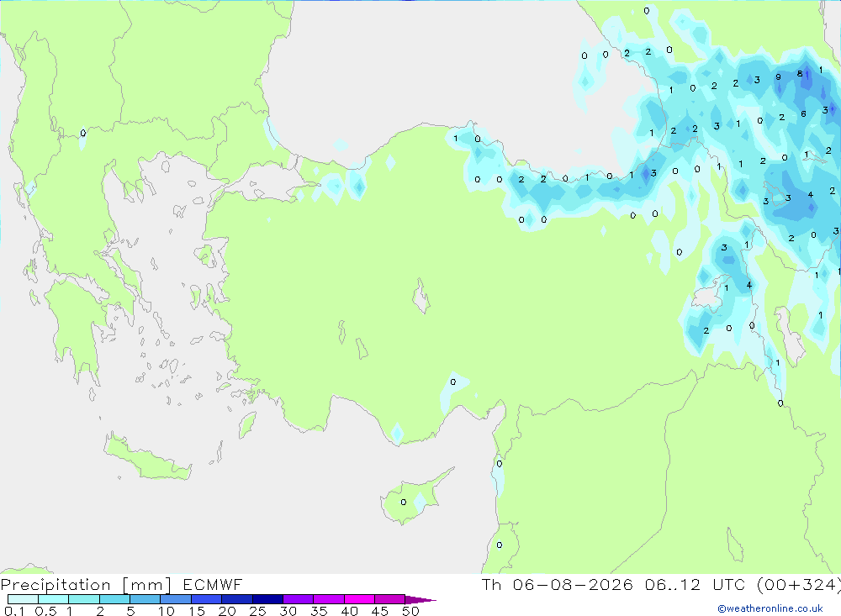Viewport: 841px width, 616px height.
Task: Click the precipitation value "6" on the map
Action: 803,113
